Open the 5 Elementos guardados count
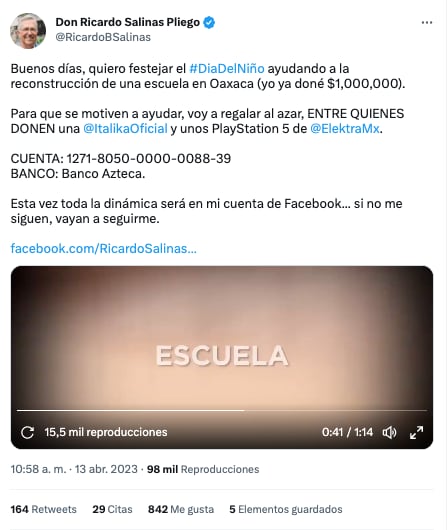The height and width of the screenshot is (530, 448). coord(286,509)
